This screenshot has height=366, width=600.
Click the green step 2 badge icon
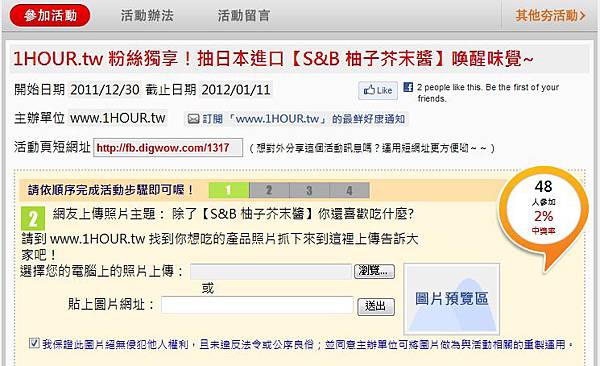(x=33, y=219)
